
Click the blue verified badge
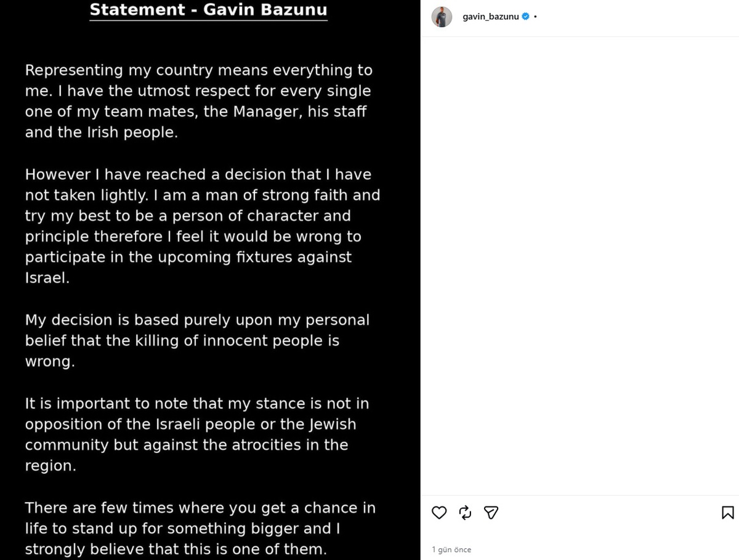[x=525, y=17]
